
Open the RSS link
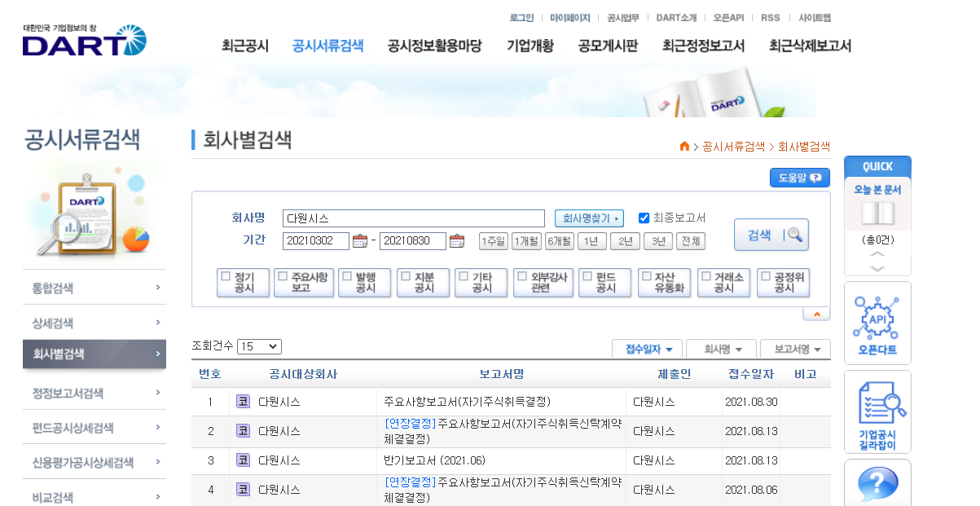click(x=771, y=17)
